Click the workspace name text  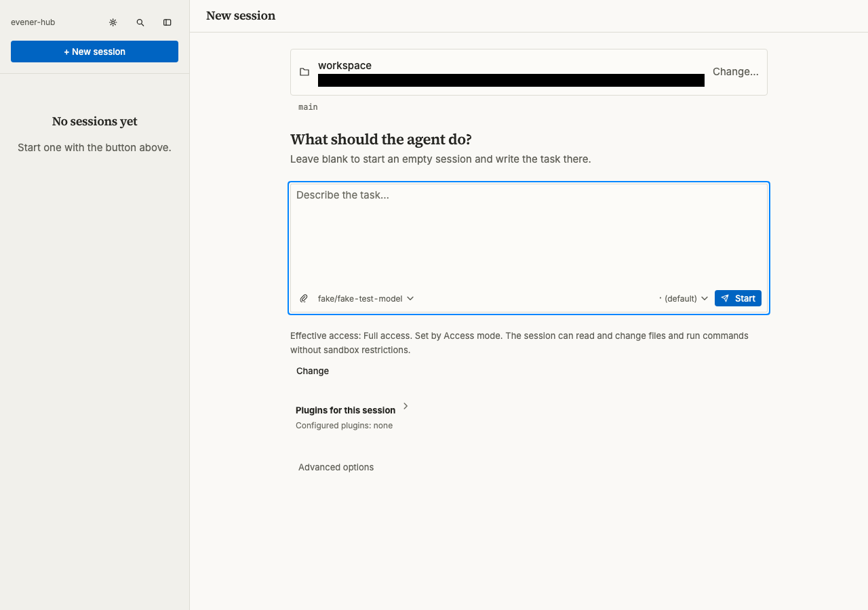[x=344, y=66]
